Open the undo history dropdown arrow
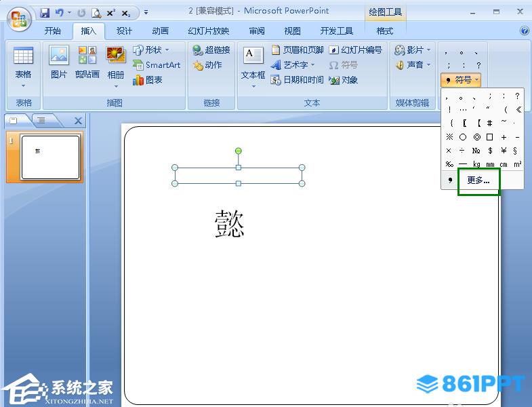Viewport: 532px width, 407px height. [x=69, y=13]
